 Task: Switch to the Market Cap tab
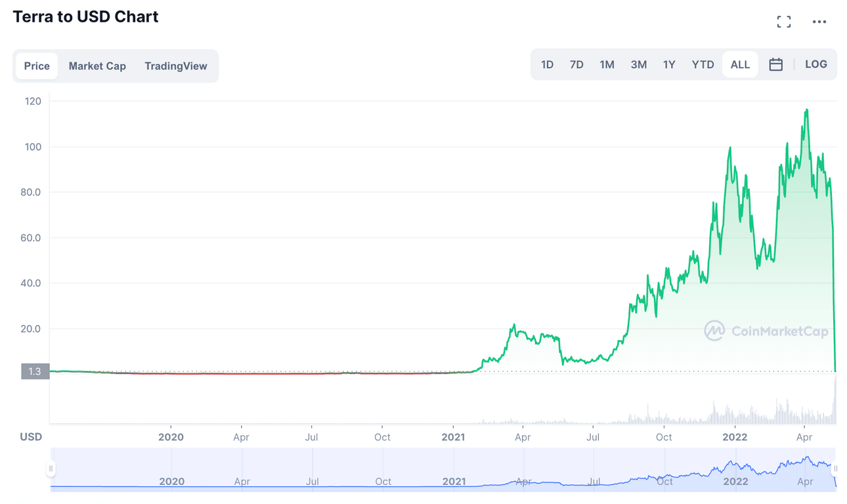[x=97, y=66]
